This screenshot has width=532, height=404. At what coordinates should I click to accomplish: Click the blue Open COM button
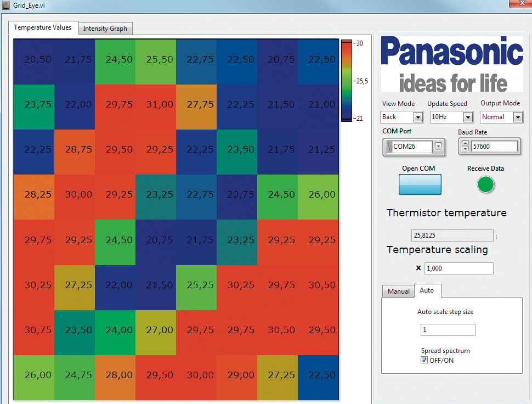pos(420,184)
